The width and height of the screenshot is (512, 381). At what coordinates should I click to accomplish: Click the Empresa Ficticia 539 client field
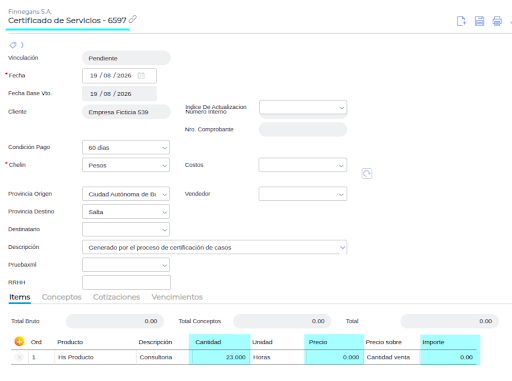pos(126,112)
